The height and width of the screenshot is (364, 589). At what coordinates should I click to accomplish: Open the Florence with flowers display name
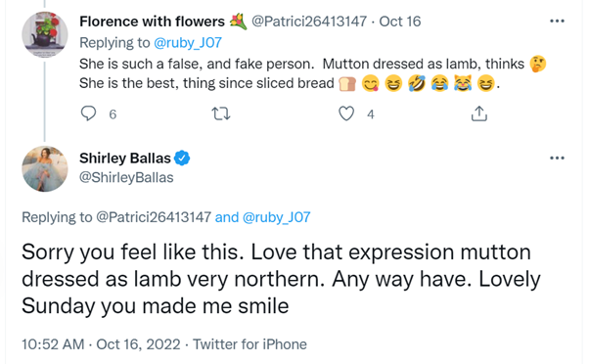pyautogui.click(x=152, y=22)
